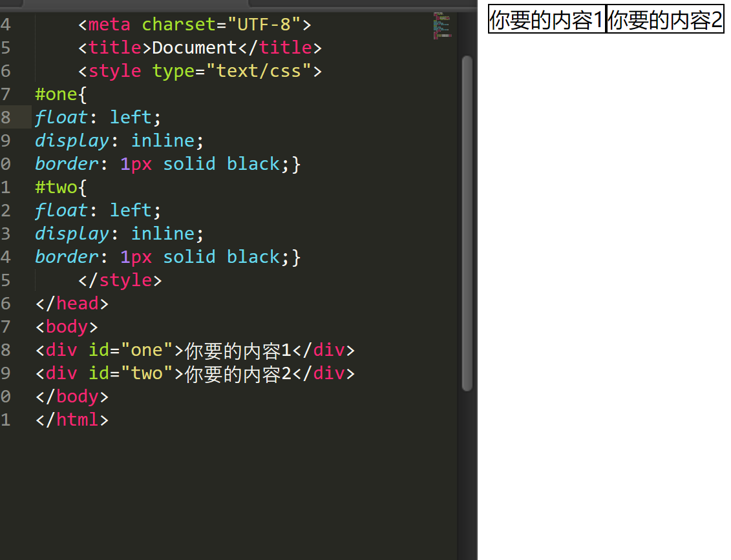Click gutter line number for float under #one

6,118
